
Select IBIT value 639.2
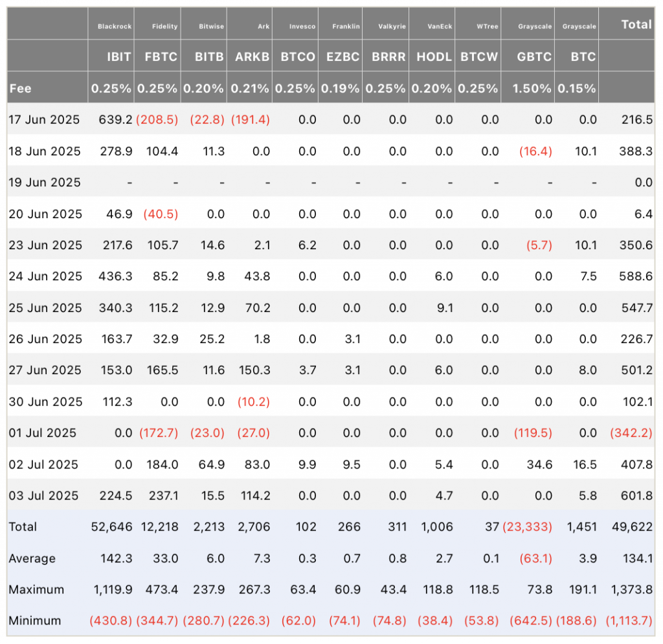click(115, 120)
